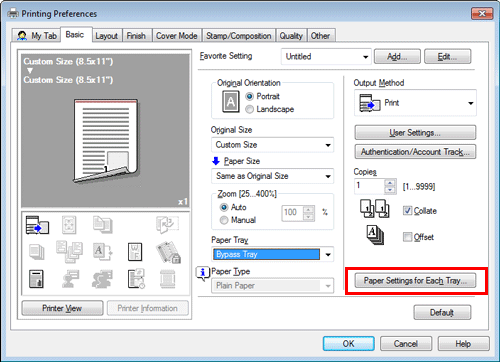Click the print output icon with blue arrow

pyautogui.click(x=37, y=225)
